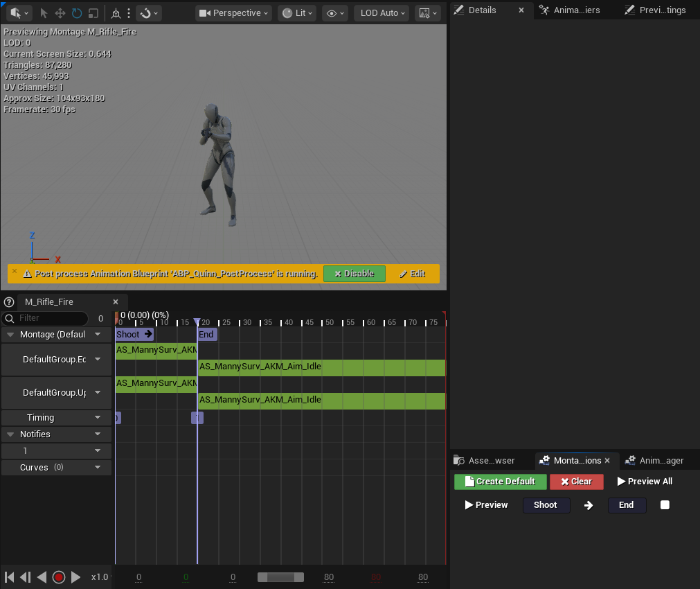Image resolution: width=700 pixels, height=589 pixels.
Task: Jump to the start of the animation
Action: pyautogui.click(x=9, y=577)
